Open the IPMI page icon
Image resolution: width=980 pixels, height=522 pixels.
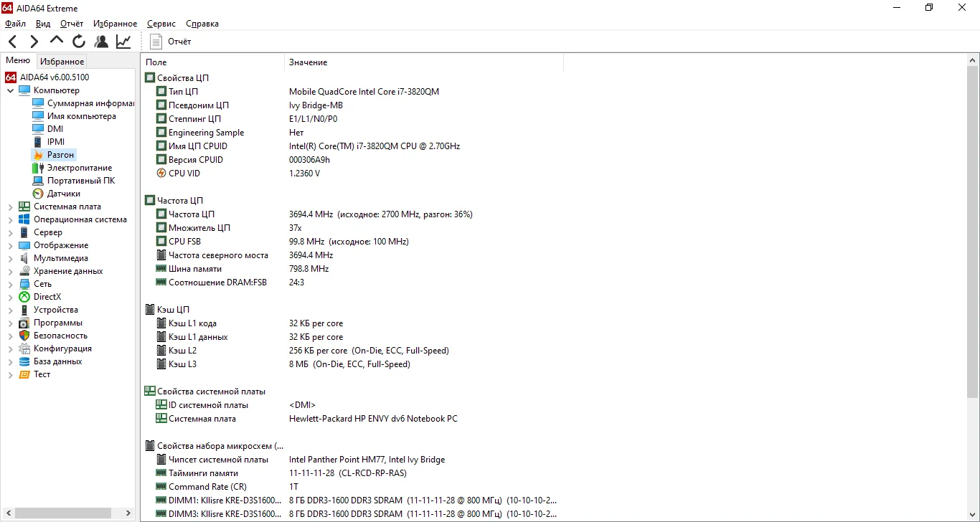coord(38,142)
